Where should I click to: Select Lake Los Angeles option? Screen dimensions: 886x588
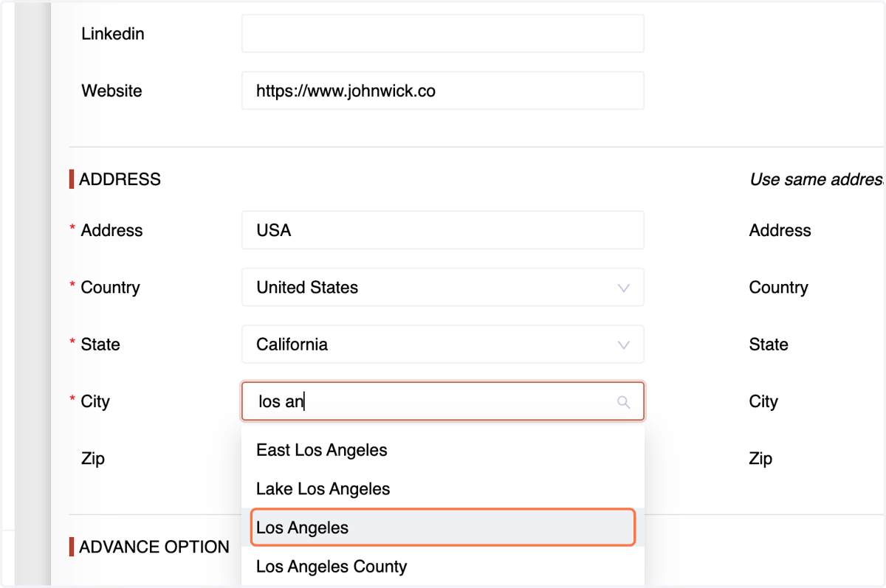pos(442,488)
